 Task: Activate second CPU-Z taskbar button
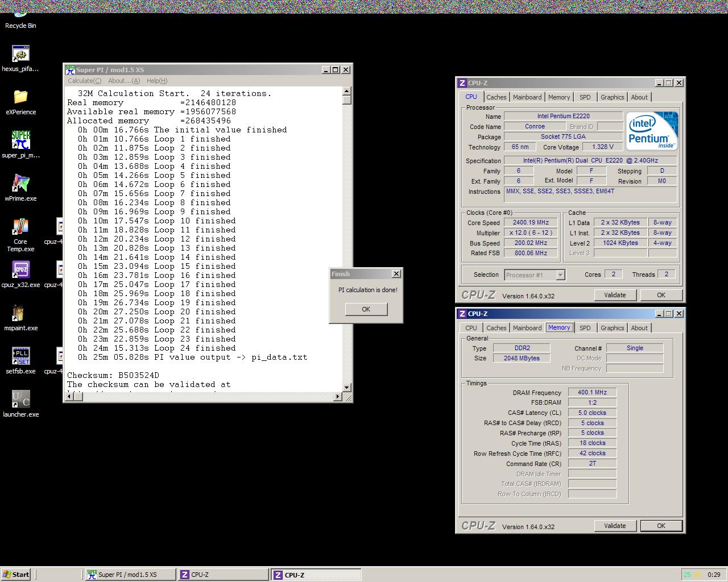pos(316,575)
